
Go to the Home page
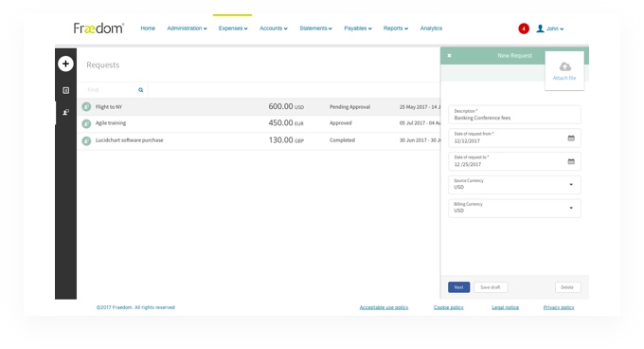coord(148,28)
